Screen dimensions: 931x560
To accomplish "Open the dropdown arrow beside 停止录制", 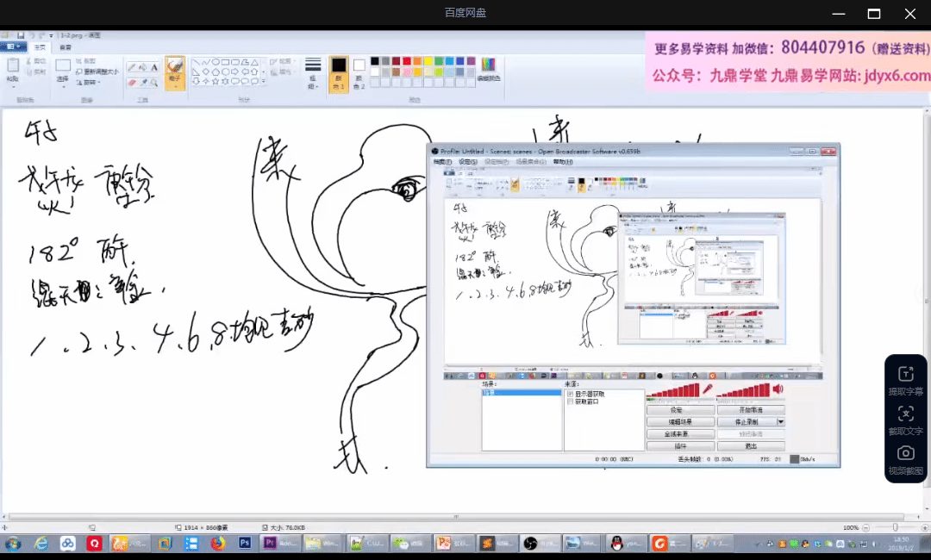I will (x=780, y=422).
